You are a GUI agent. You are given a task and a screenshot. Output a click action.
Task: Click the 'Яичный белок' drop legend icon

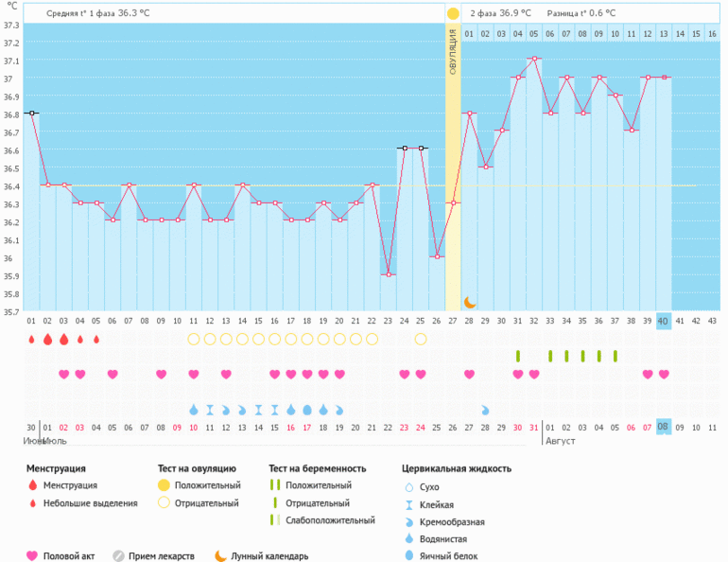[409, 556]
